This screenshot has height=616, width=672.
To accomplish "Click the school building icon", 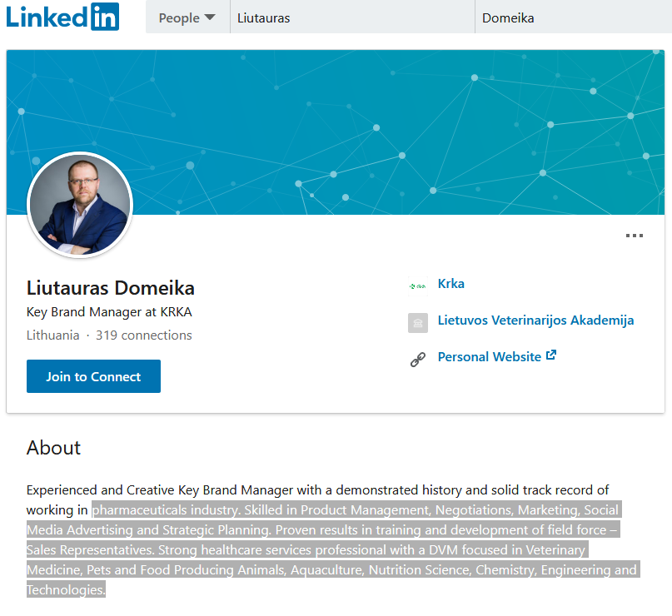I will [417, 323].
